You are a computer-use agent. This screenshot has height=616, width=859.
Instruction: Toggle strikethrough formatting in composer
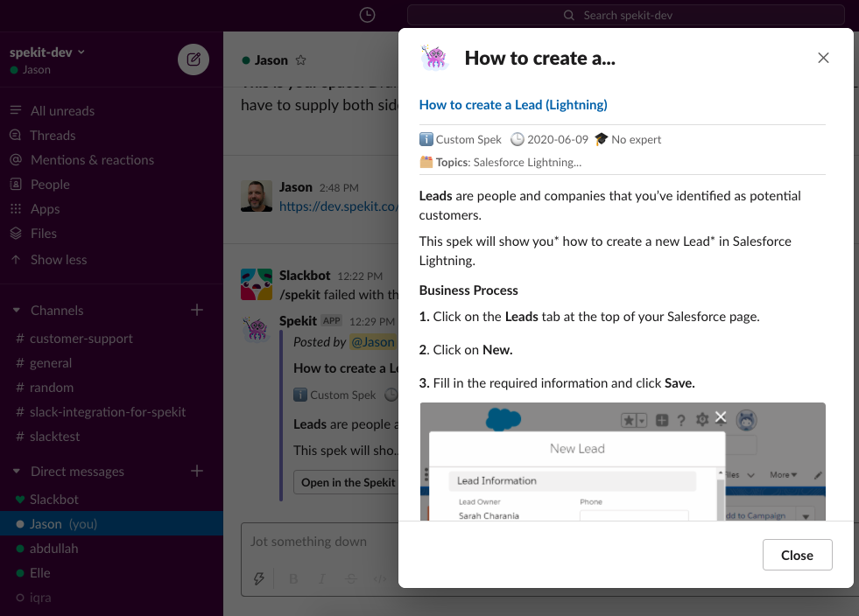(351, 578)
